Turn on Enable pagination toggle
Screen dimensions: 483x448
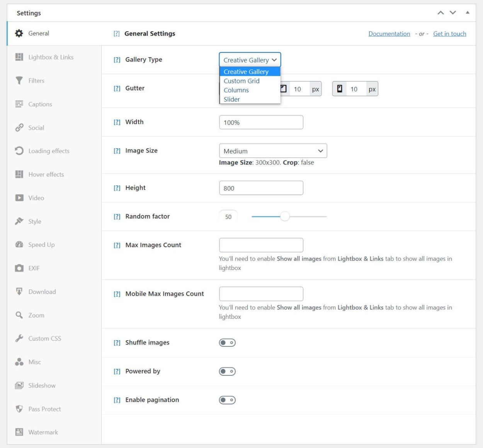(x=227, y=400)
